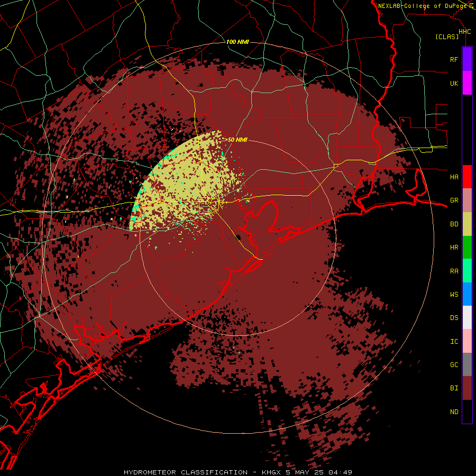The width and height of the screenshot is (476, 476).
Task: Click the HA red legend swatch
Action: click(467, 177)
